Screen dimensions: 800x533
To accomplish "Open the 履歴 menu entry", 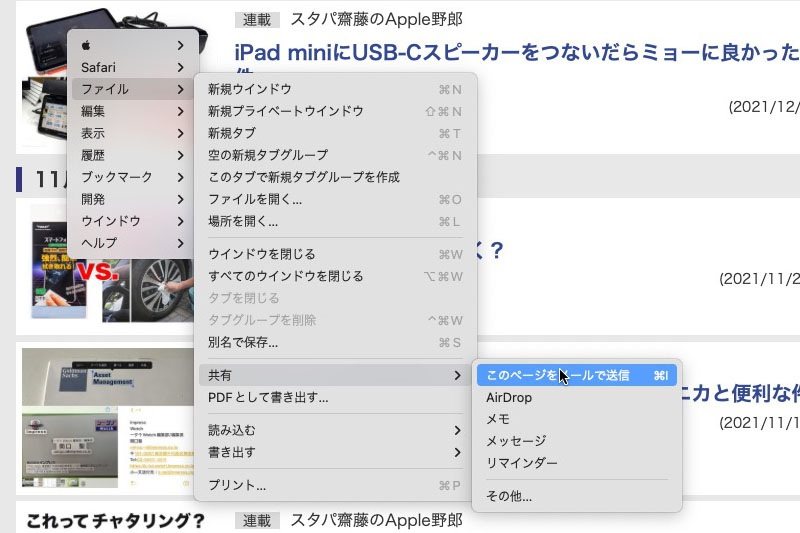I will (132, 155).
